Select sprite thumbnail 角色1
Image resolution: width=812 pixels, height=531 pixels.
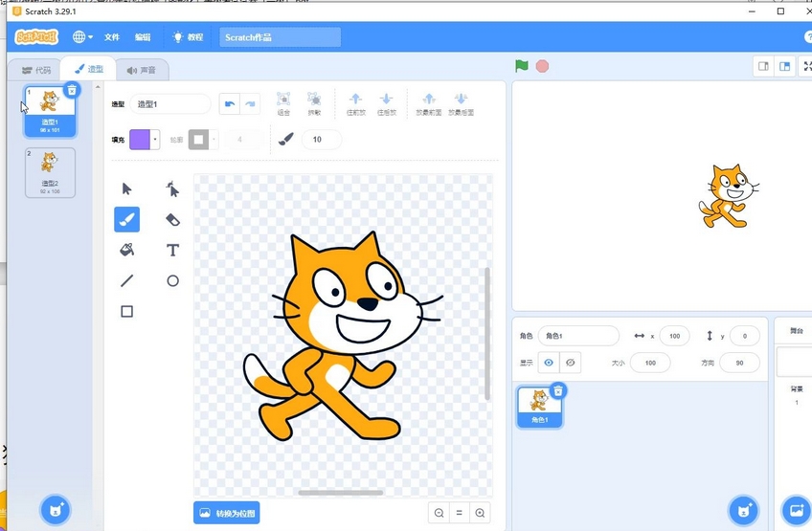point(539,408)
